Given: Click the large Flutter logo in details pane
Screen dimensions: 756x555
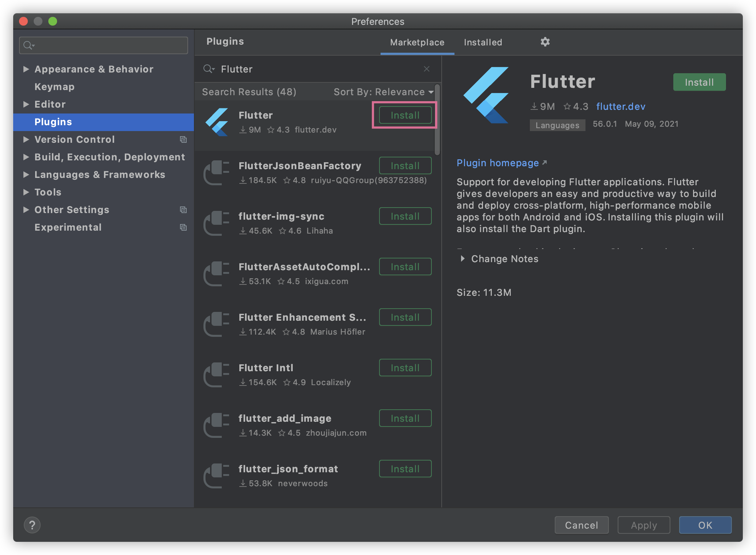Looking at the screenshot, I should tap(486, 95).
